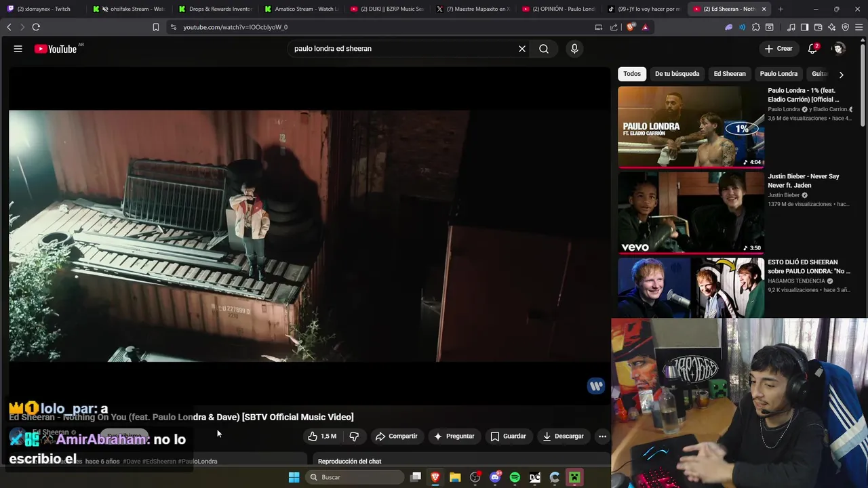This screenshot has height=488, width=868.
Task: Open the Paulo Londra - 1% title link
Action: pyautogui.click(x=804, y=95)
